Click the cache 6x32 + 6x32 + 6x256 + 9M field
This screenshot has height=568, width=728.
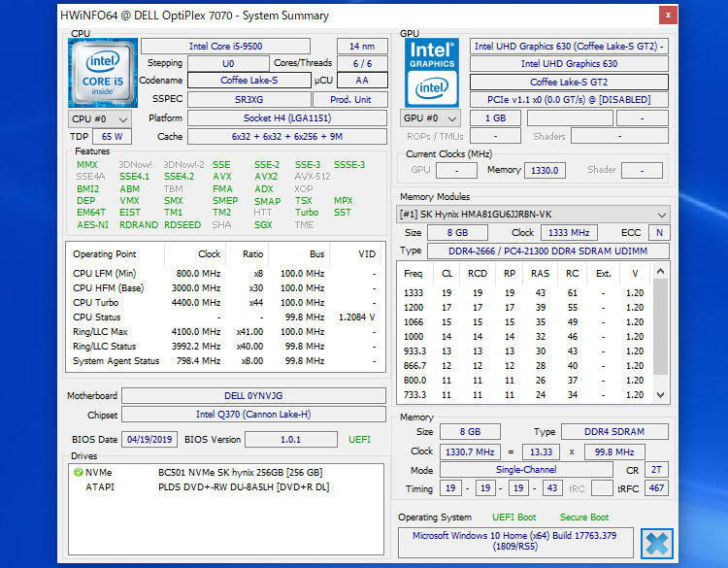(287, 137)
